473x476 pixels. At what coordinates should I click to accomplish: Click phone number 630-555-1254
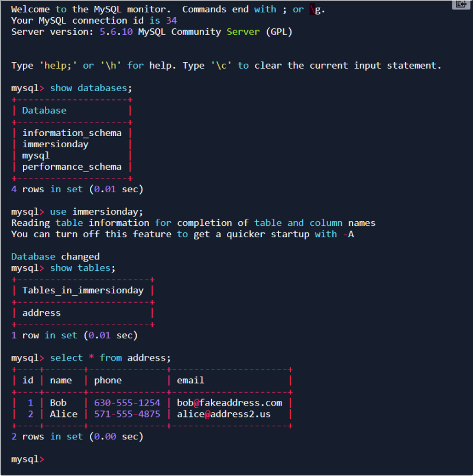(x=127, y=403)
